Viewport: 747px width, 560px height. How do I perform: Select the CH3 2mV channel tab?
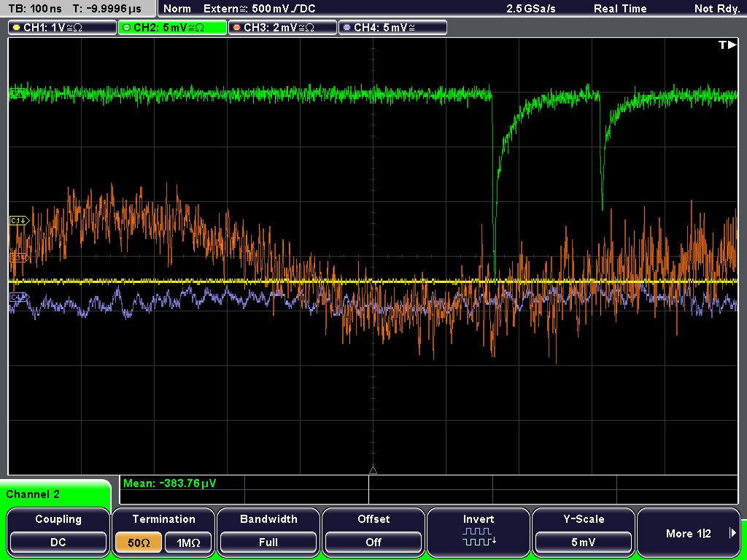(x=282, y=28)
